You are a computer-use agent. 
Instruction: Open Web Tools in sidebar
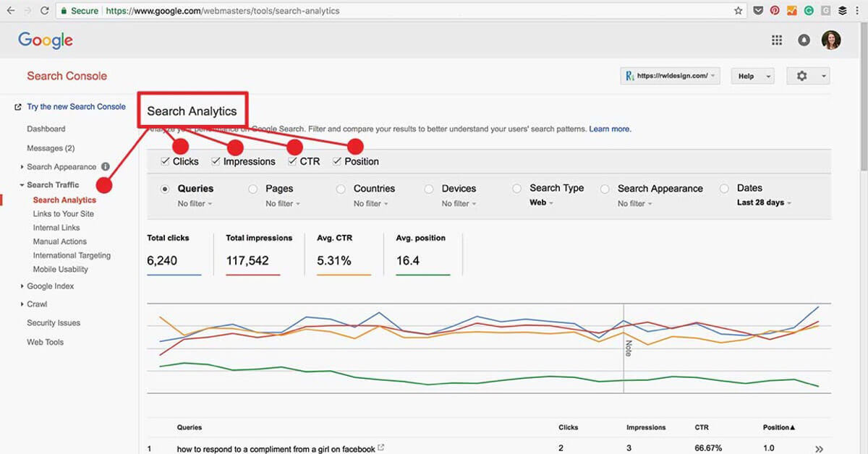[x=46, y=342]
